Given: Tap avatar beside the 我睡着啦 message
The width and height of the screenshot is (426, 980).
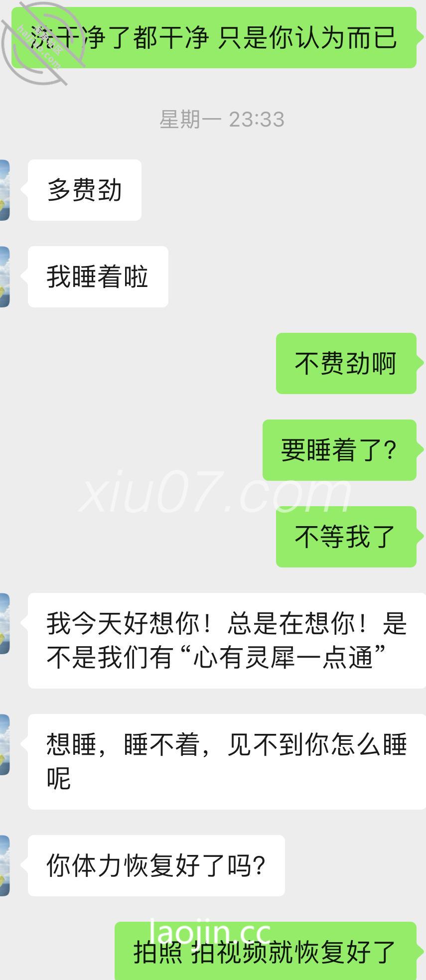Looking at the screenshot, I should tap(4, 277).
